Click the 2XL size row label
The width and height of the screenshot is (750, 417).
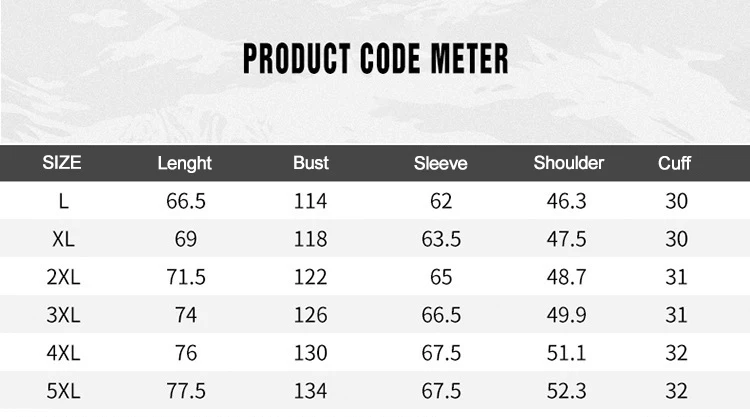pyautogui.click(x=63, y=277)
